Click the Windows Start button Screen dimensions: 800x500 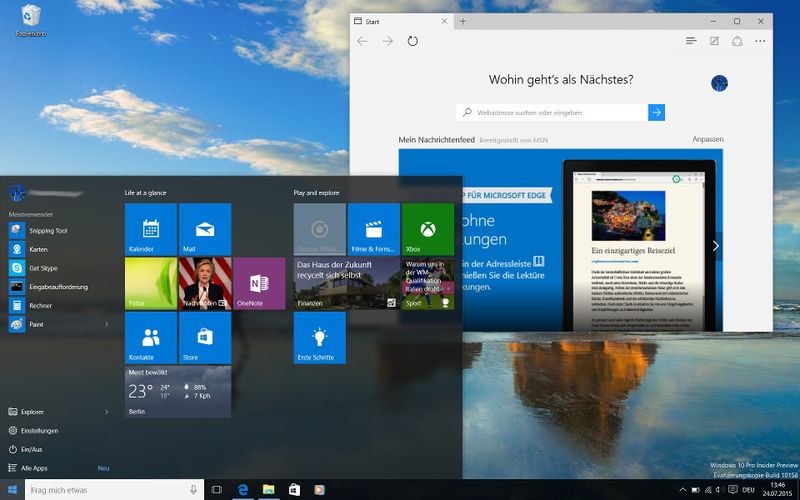click(12, 490)
